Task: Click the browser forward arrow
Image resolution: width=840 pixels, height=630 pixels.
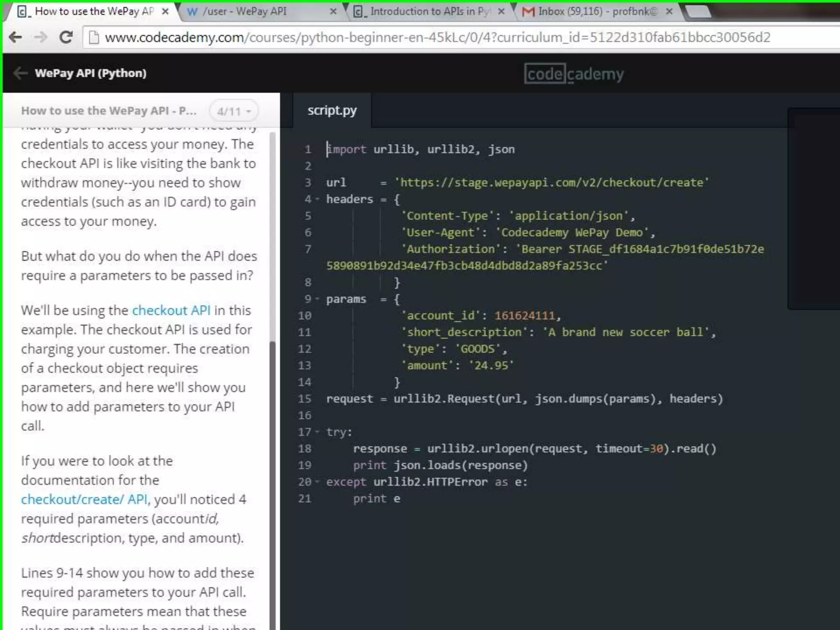Action: (41, 37)
